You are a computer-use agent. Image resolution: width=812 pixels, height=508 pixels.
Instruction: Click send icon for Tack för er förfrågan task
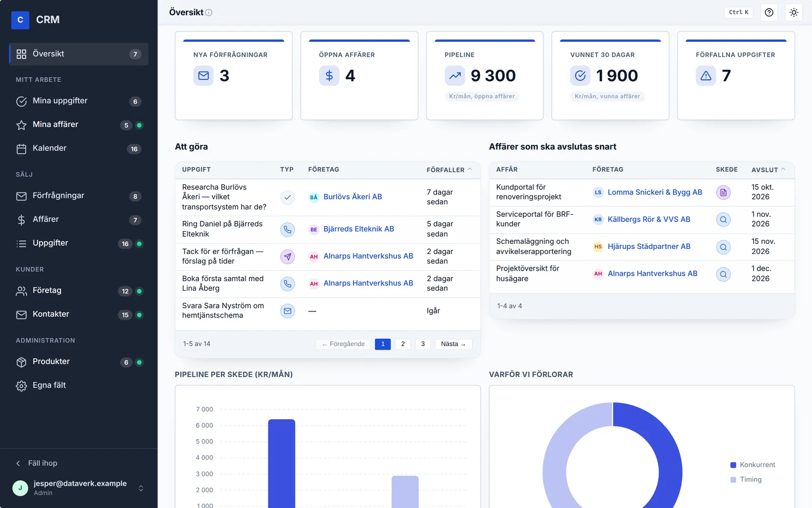288,257
